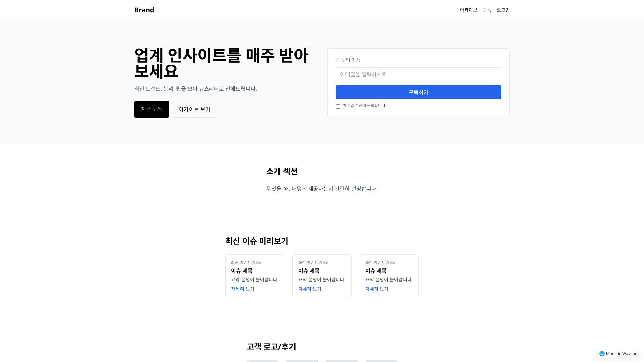Select the second customer logo placeholder
Image resolution: width=644 pixels, height=362 pixels.
tap(302, 361)
